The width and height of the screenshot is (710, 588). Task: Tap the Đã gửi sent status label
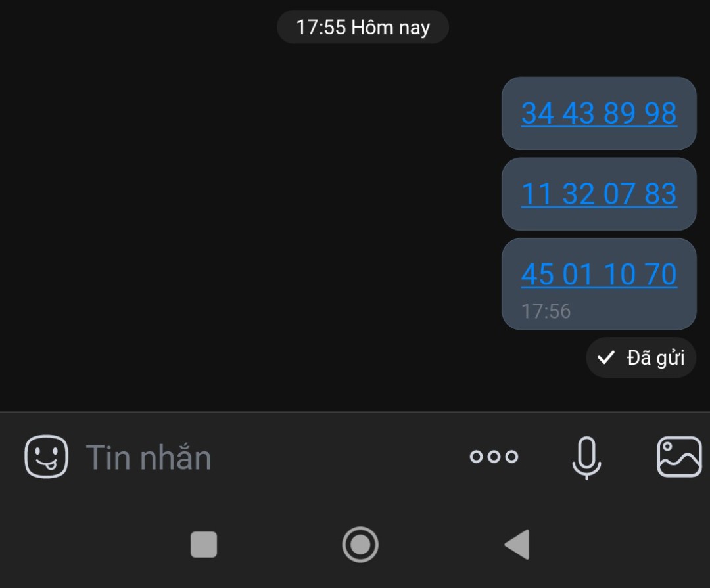[x=655, y=357]
